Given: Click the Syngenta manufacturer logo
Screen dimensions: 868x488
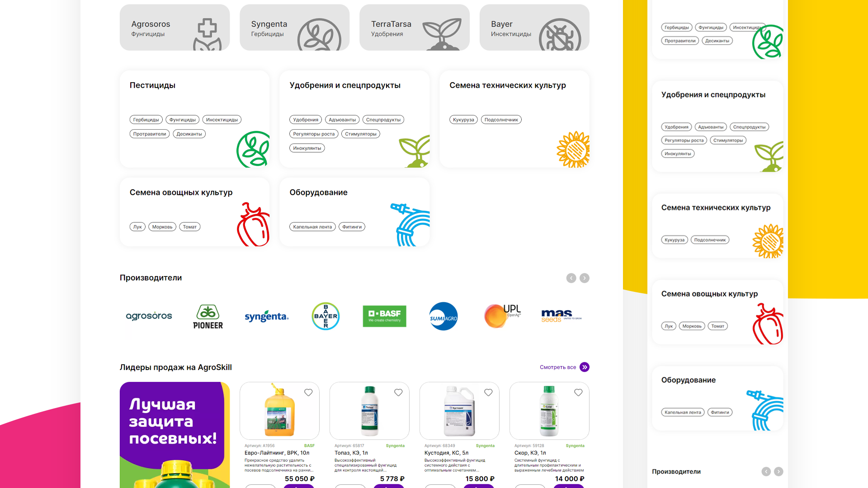Looking at the screenshot, I should [x=267, y=316].
